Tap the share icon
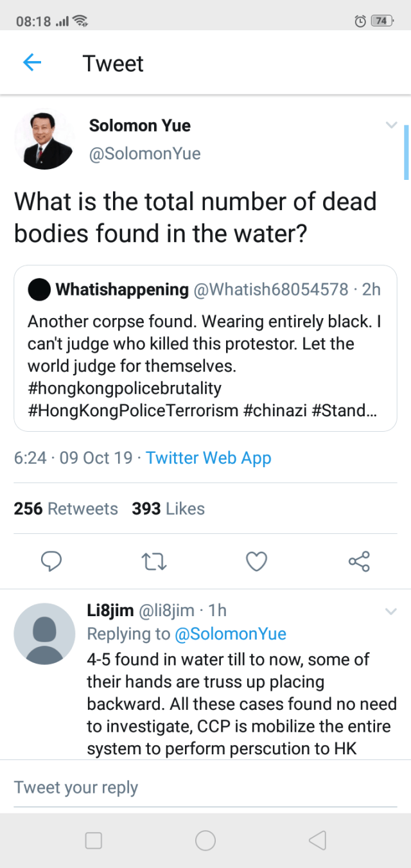The width and height of the screenshot is (411, 868). click(359, 562)
